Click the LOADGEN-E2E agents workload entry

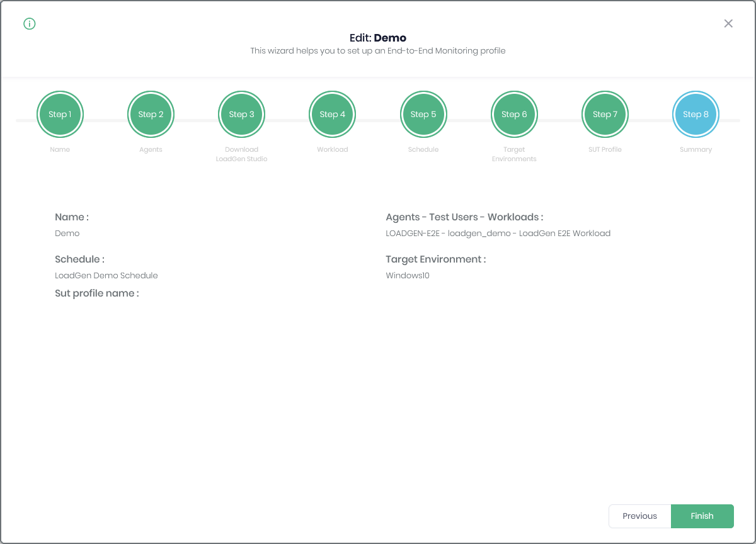498,234
